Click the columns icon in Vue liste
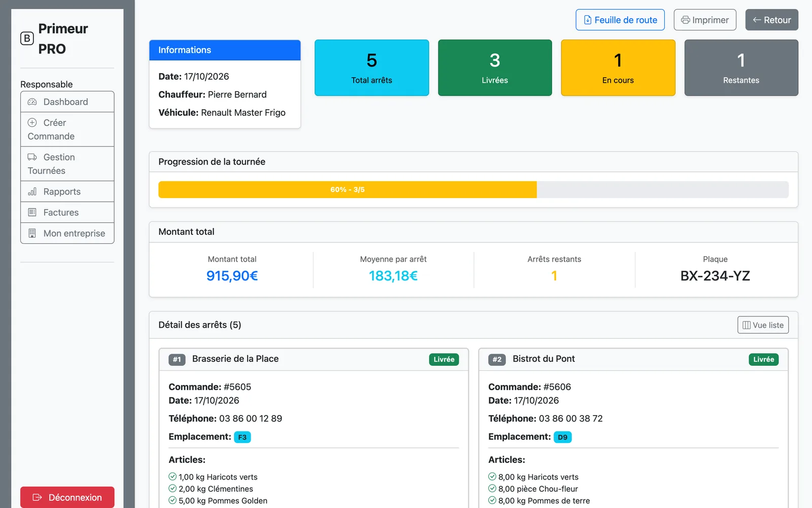 [747, 325]
